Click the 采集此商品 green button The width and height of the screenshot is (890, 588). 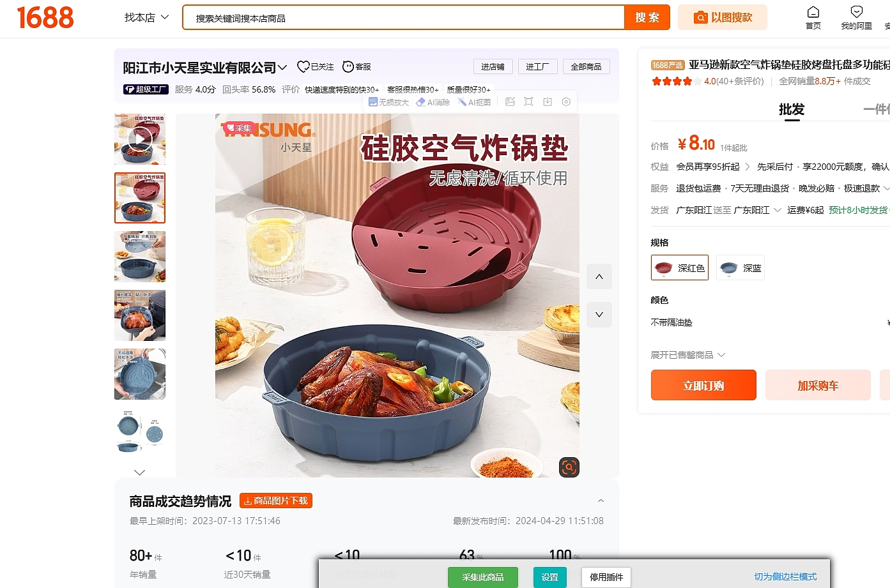(482, 577)
